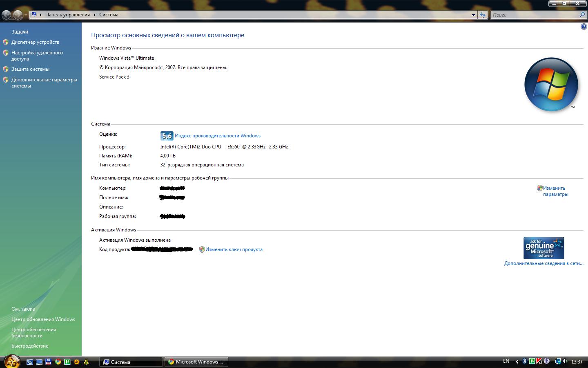
Task: Click the processor value Intel Core 2 Duo E6550
Action: point(224,147)
